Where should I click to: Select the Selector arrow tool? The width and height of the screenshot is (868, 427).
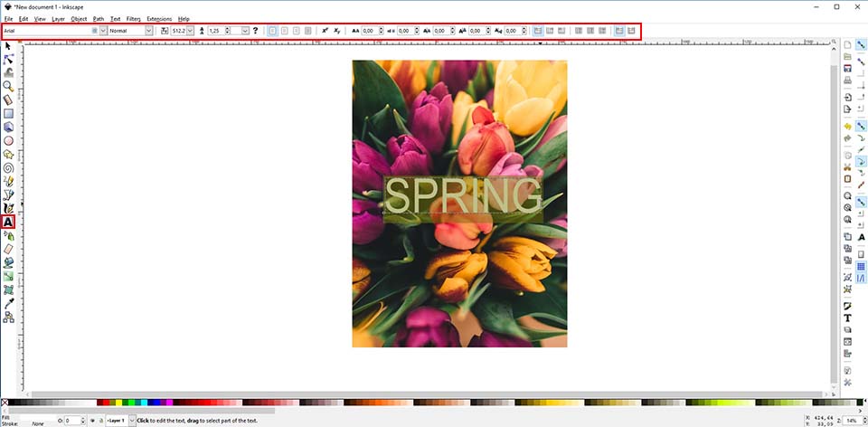(x=8, y=46)
